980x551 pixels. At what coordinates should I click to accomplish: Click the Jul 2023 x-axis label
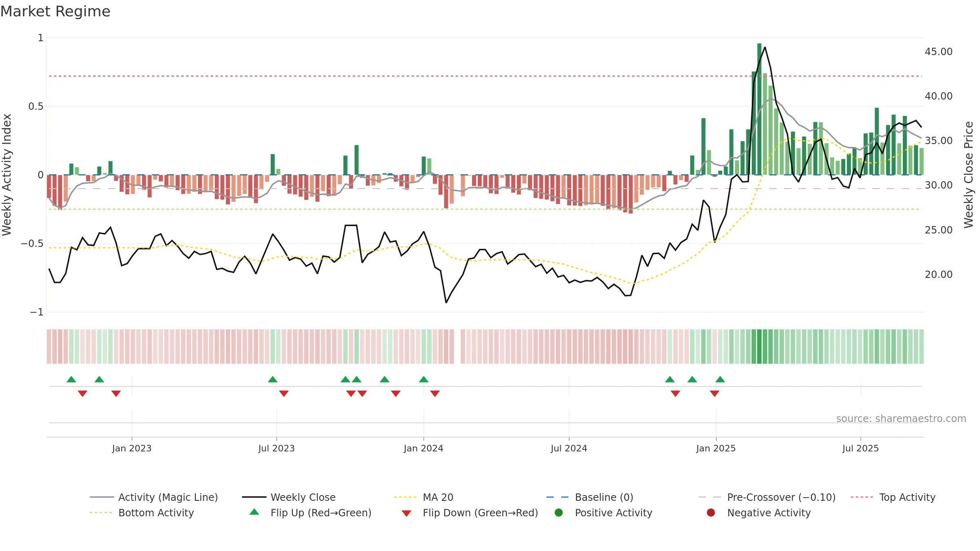coord(276,448)
